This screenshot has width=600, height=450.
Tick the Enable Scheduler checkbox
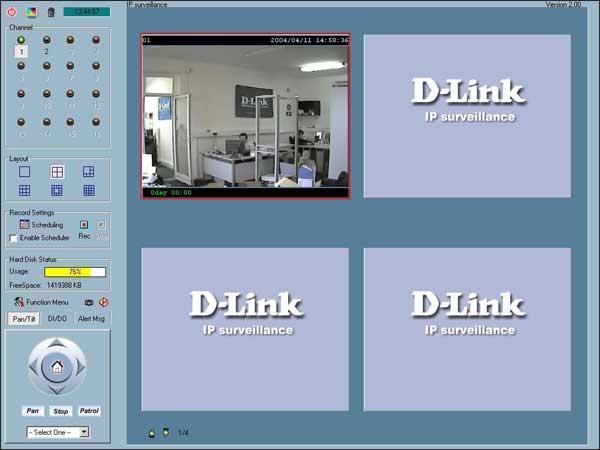[x=13, y=238]
